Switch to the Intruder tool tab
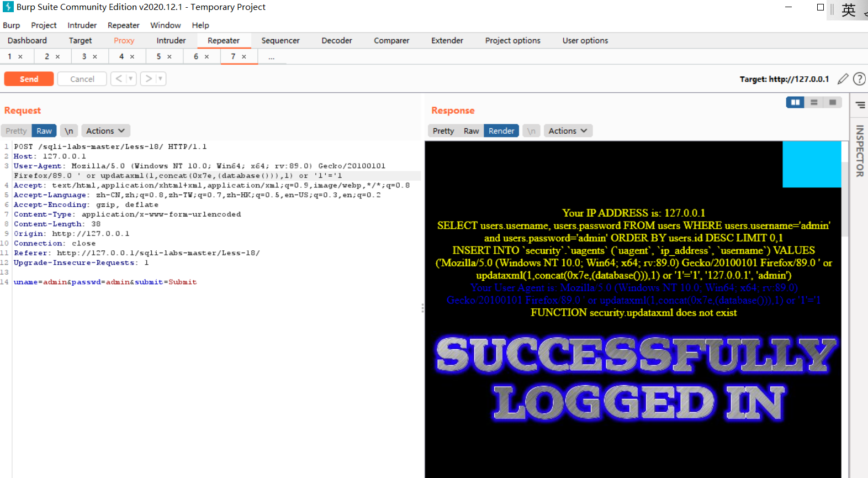This screenshot has width=868, height=478. click(x=171, y=40)
